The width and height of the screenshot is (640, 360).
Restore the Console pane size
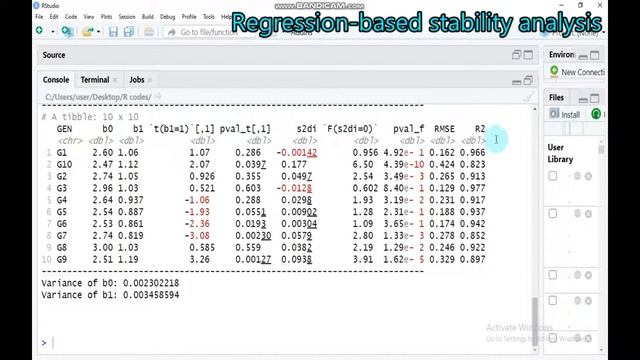click(x=528, y=80)
